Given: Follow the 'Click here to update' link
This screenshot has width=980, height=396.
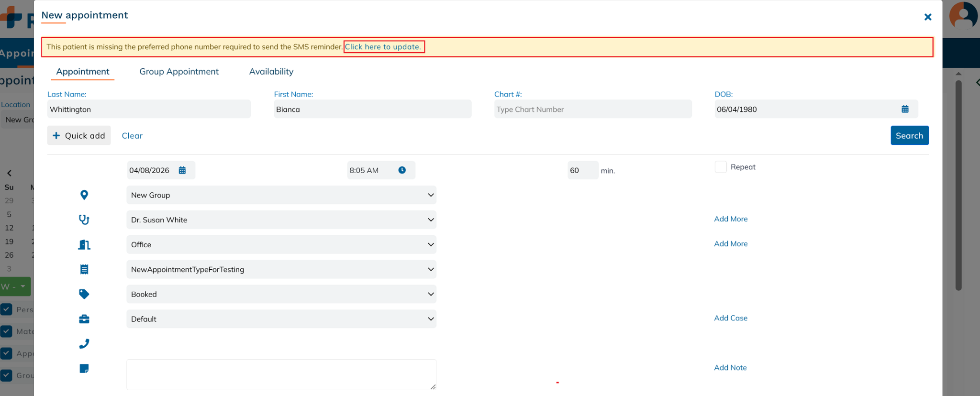Looking at the screenshot, I should [x=383, y=47].
